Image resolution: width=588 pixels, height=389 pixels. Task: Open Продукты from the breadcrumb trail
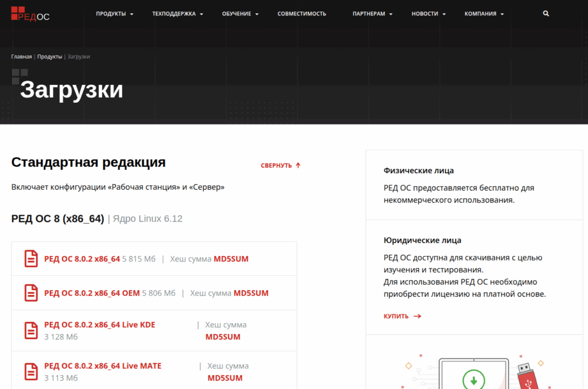pyautogui.click(x=50, y=56)
